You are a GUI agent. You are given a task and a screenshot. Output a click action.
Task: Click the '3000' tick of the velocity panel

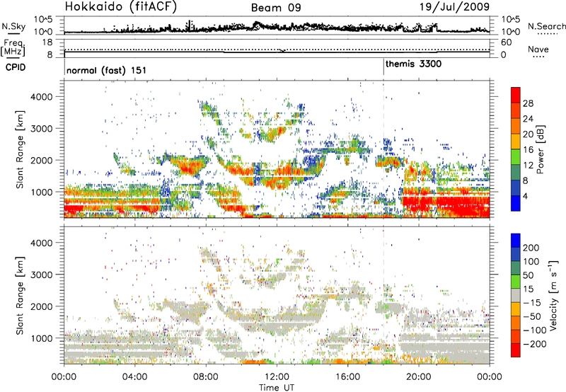(41, 275)
